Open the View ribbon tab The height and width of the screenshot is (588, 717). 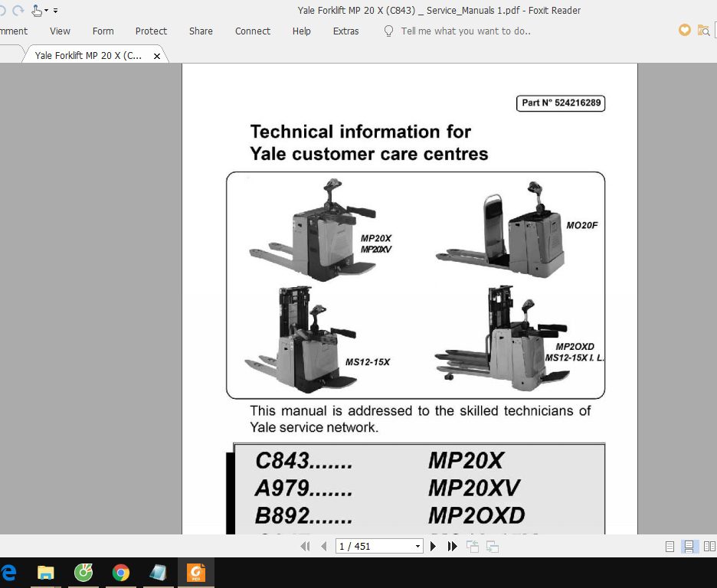pos(60,31)
